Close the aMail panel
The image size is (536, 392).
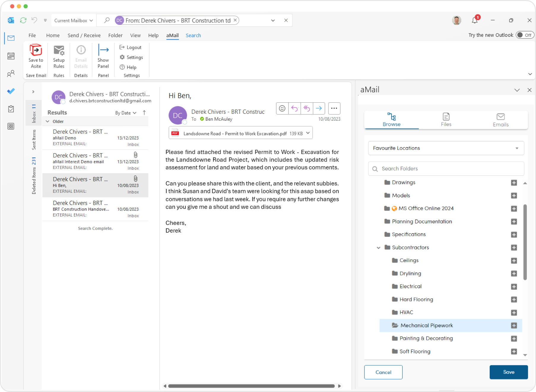tap(529, 90)
